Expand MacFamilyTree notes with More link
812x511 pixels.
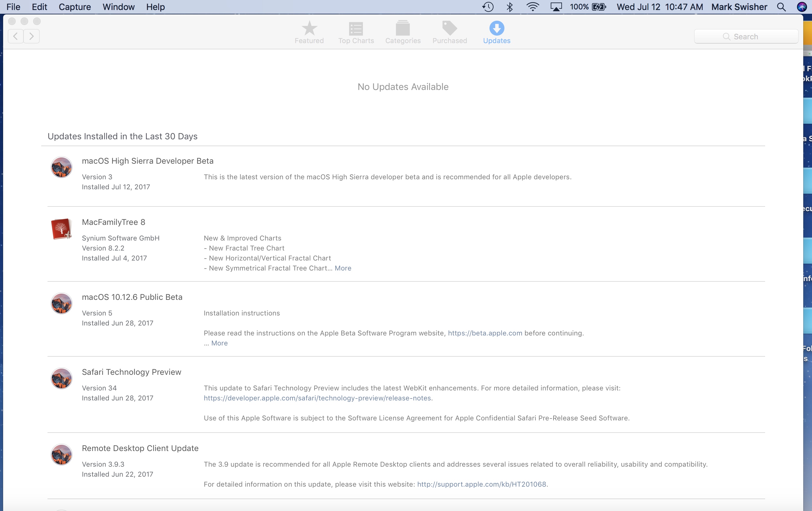[343, 268]
